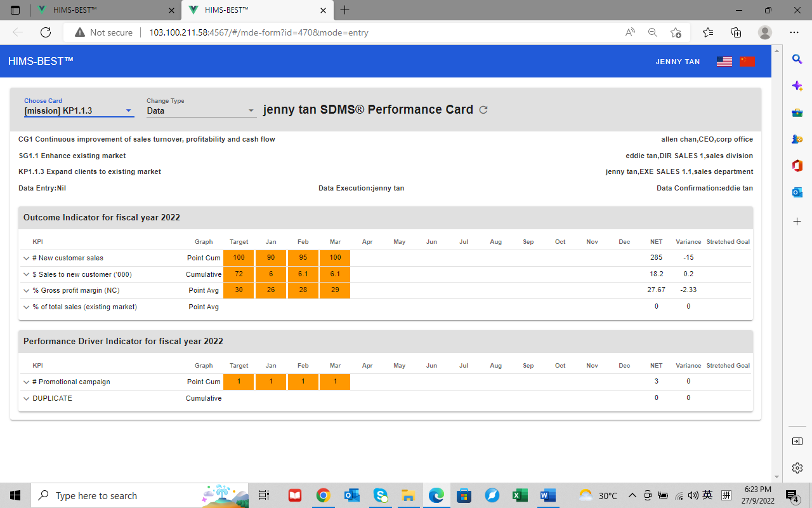The height and width of the screenshot is (508, 812).
Task: Open Outlook icon in Edge sidebar
Action: pos(797,192)
